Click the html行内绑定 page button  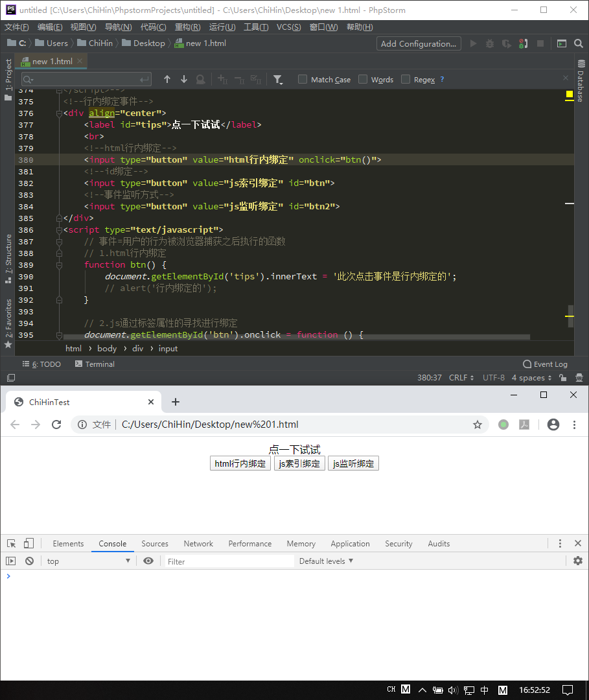(x=240, y=463)
